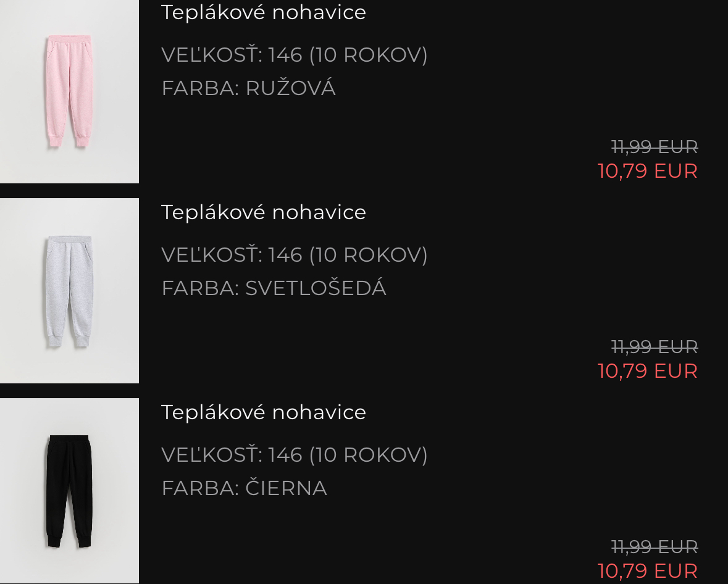Click the SVETLOŠEDÁ color value
The width and height of the screenshot is (728, 584).
point(316,288)
